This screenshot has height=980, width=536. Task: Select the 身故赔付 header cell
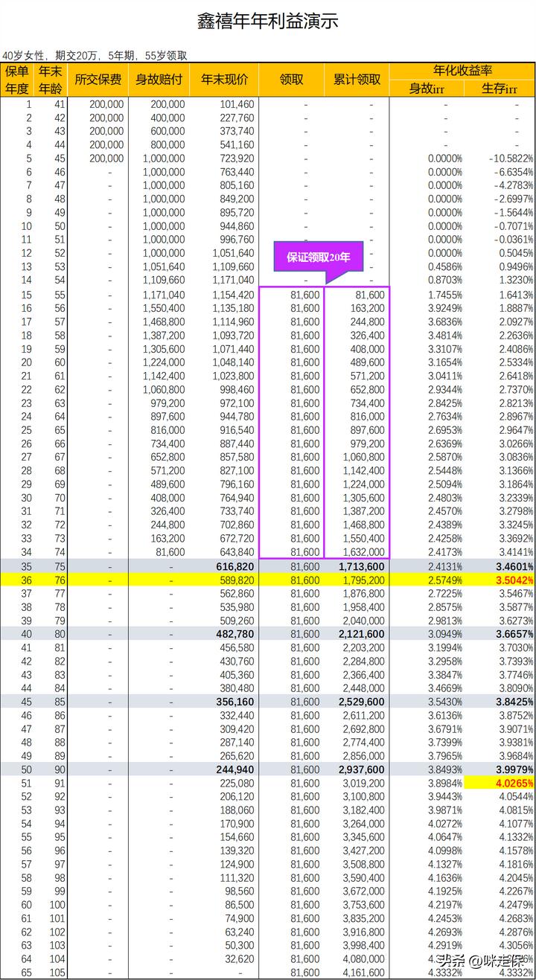[160, 80]
